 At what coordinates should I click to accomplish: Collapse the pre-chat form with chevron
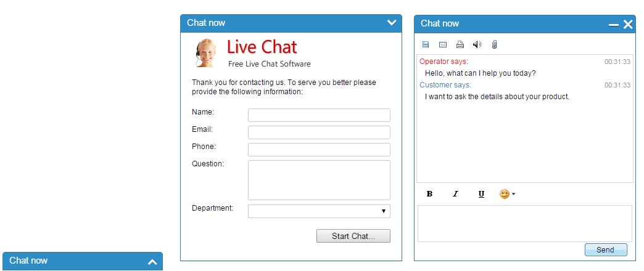point(392,23)
